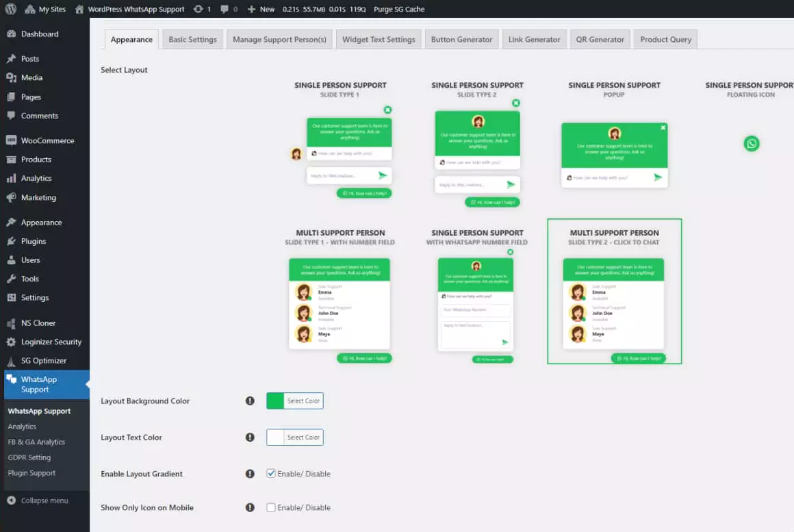Open the My Sites home icon
794x532 pixels.
30,9
